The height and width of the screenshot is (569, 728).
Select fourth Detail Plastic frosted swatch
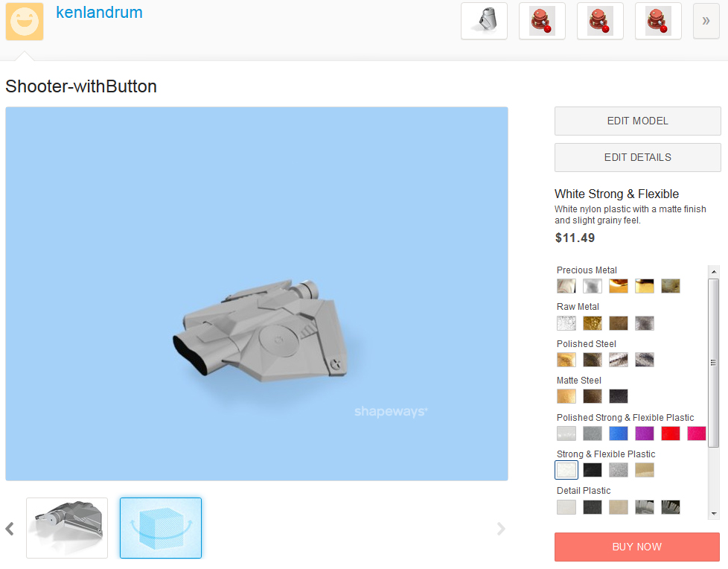645,506
